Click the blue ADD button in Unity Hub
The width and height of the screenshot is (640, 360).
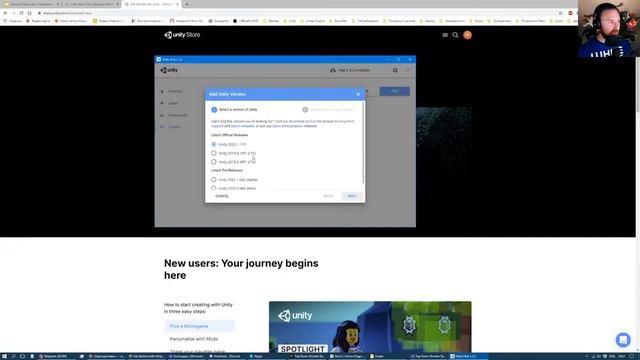(x=395, y=91)
